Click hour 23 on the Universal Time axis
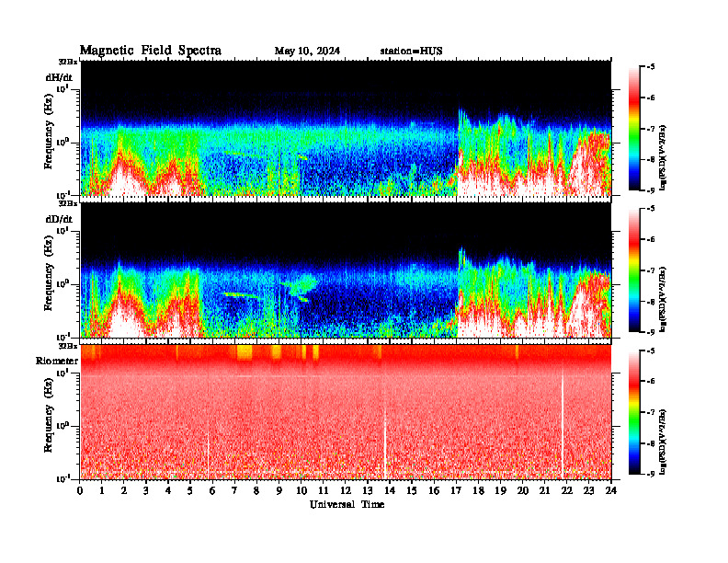Viewport: 728px width, 563px height. pyautogui.click(x=589, y=490)
